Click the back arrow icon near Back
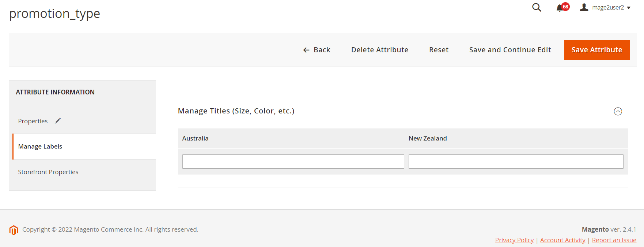 click(306, 50)
